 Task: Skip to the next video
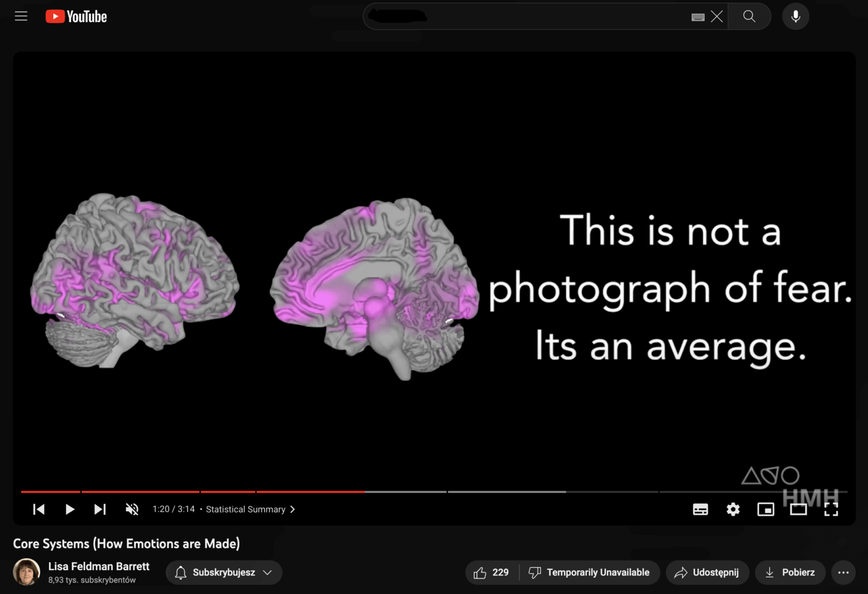pos(100,509)
